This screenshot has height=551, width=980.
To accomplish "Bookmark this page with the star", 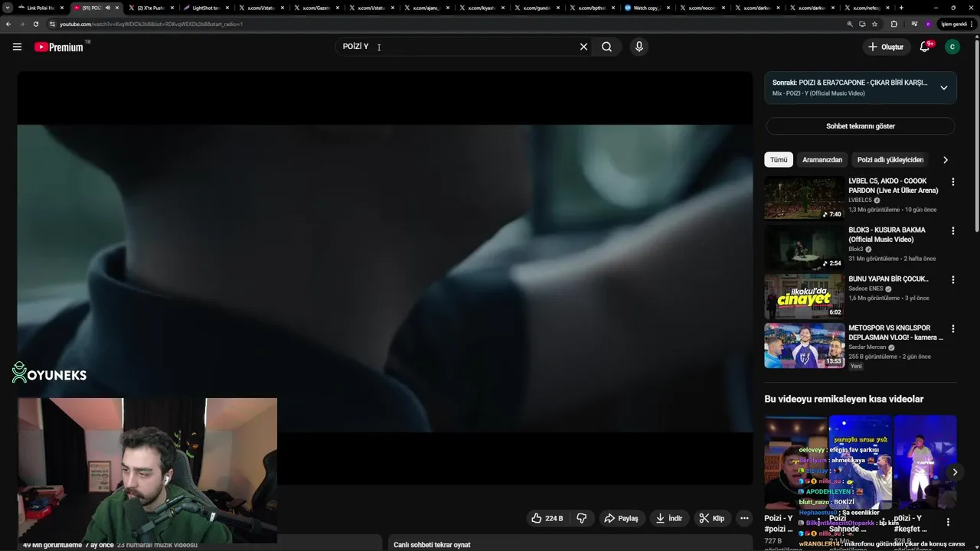I will click(874, 24).
